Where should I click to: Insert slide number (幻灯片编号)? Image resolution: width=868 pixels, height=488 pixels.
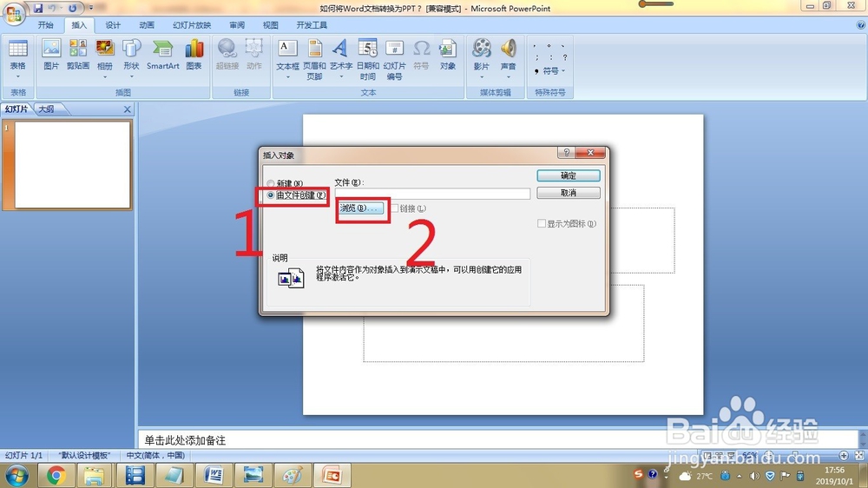tap(394, 59)
